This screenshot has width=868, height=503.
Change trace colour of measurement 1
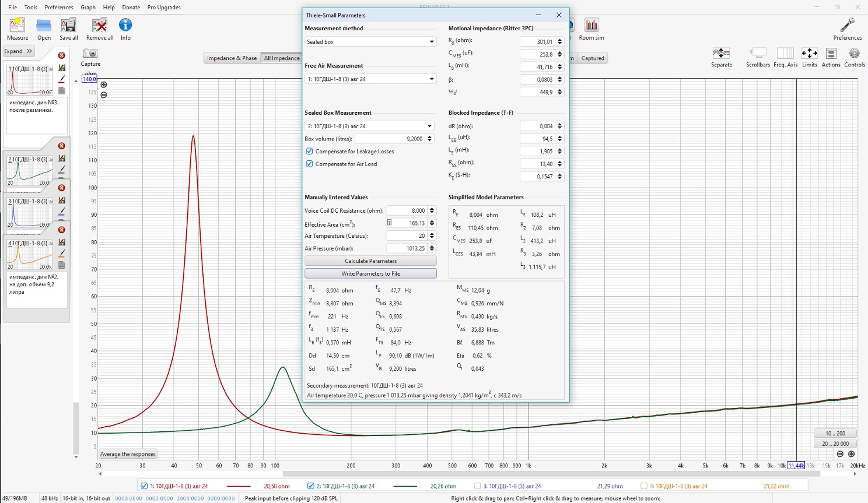pyautogui.click(x=61, y=79)
